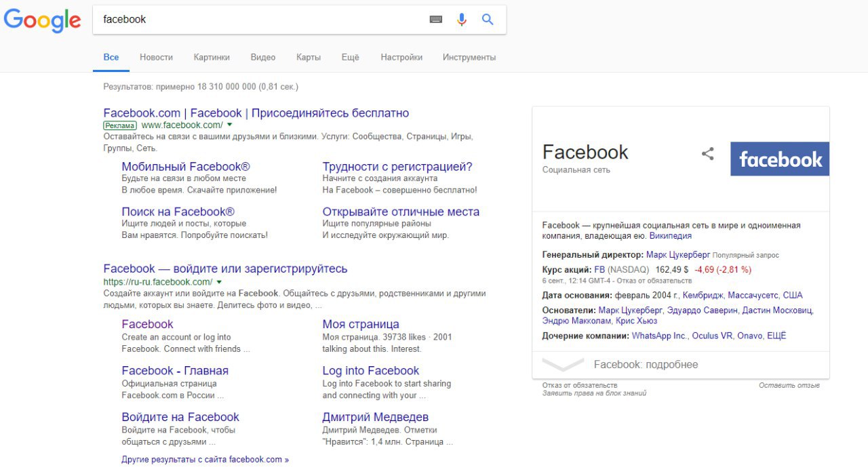The height and width of the screenshot is (476, 868).
Task: Open Инструменты options
Action: 469,58
